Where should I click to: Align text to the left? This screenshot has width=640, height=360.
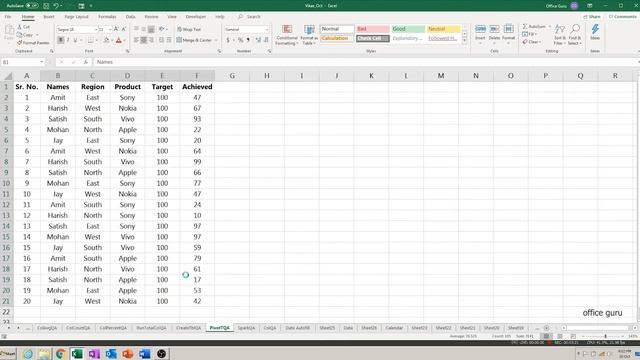(x=136, y=40)
